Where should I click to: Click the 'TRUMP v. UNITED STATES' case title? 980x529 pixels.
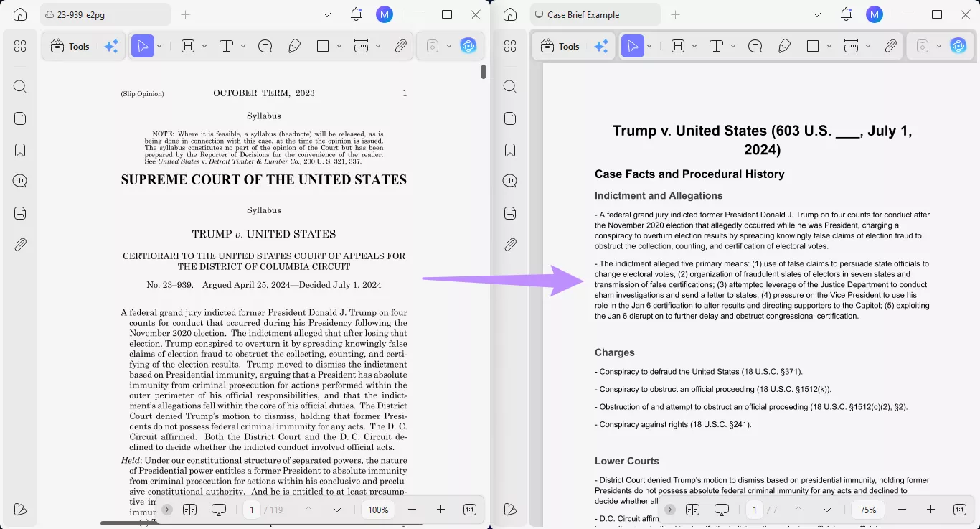[264, 234]
